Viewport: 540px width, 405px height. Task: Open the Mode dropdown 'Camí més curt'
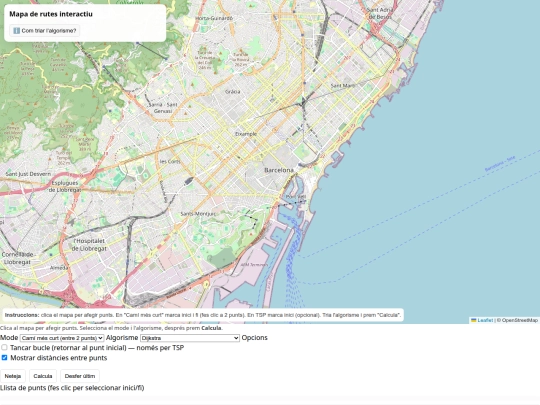(62, 338)
